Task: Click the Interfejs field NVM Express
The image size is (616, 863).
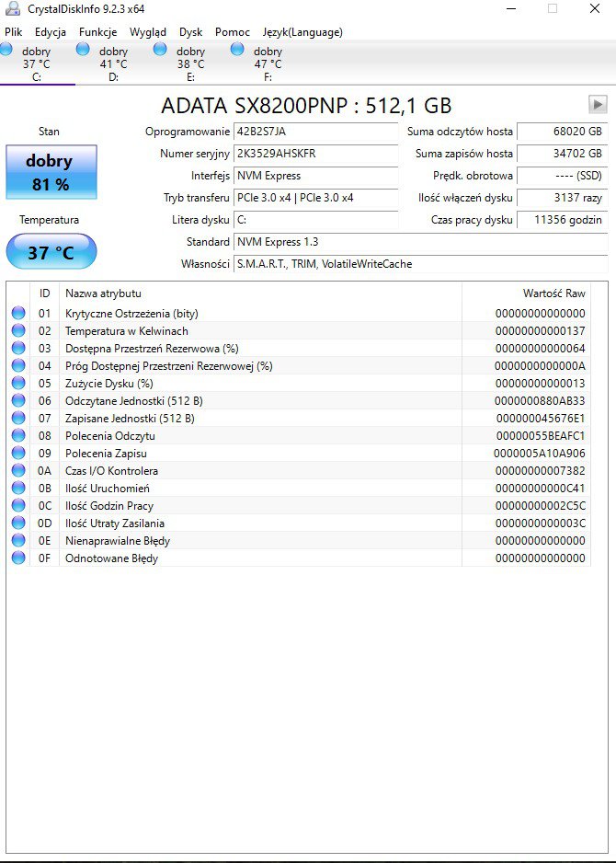Action: point(315,176)
